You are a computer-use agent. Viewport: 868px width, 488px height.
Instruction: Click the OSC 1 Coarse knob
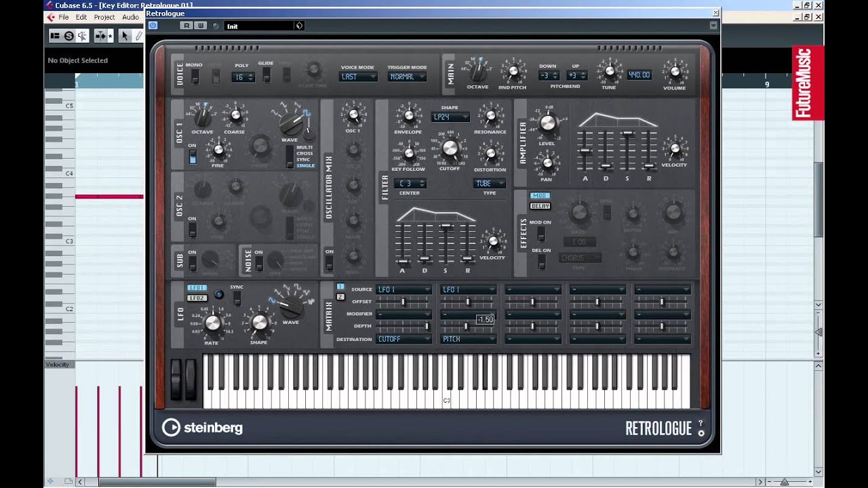tap(235, 115)
